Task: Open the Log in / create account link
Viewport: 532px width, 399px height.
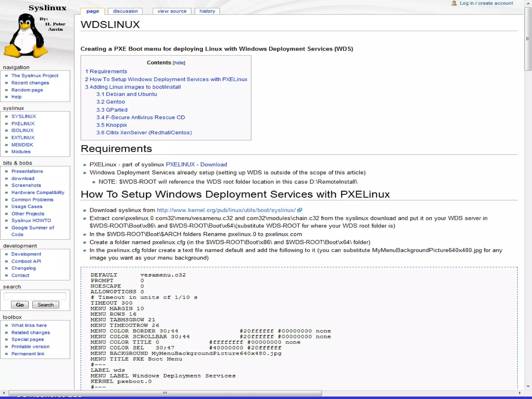Action: 486,3
